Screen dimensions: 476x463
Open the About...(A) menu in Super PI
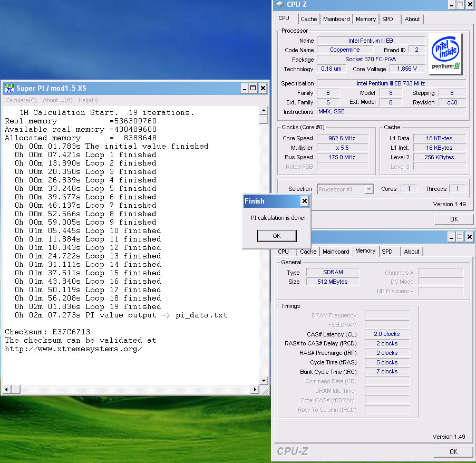(57, 100)
